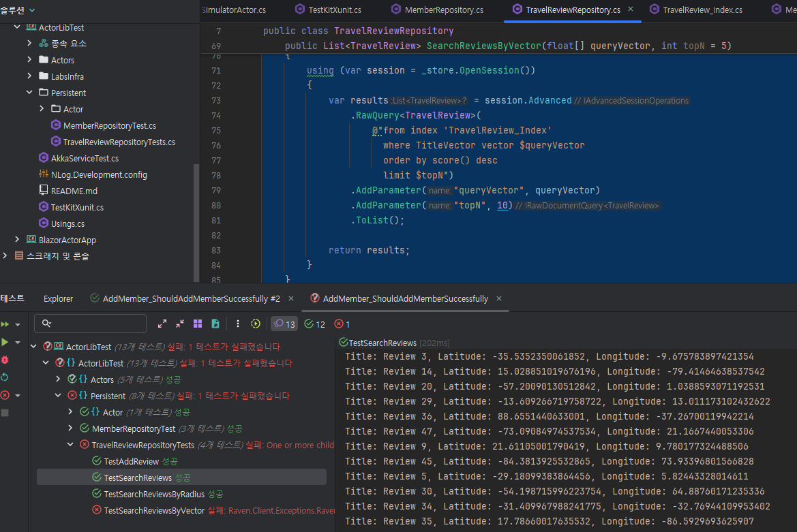Open README.md in the solution tree
797x532 pixels.
(x=74, y=191)
